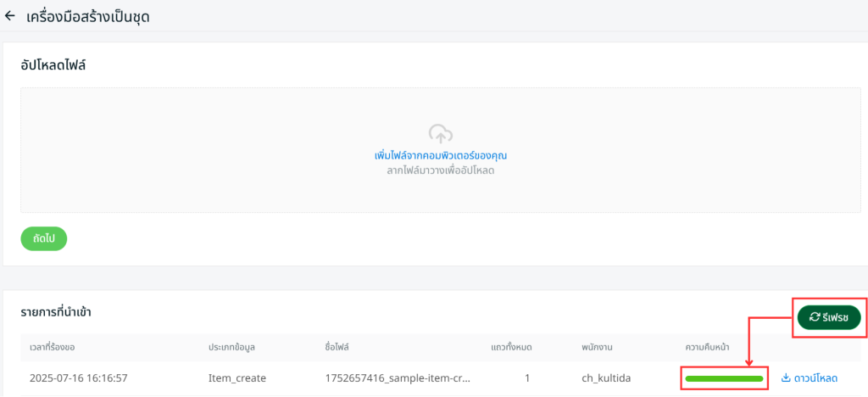This screenshot has width=868, height=397.
Task: Download the imported file via ดาวน์โหลด
Action: (809, 377)
